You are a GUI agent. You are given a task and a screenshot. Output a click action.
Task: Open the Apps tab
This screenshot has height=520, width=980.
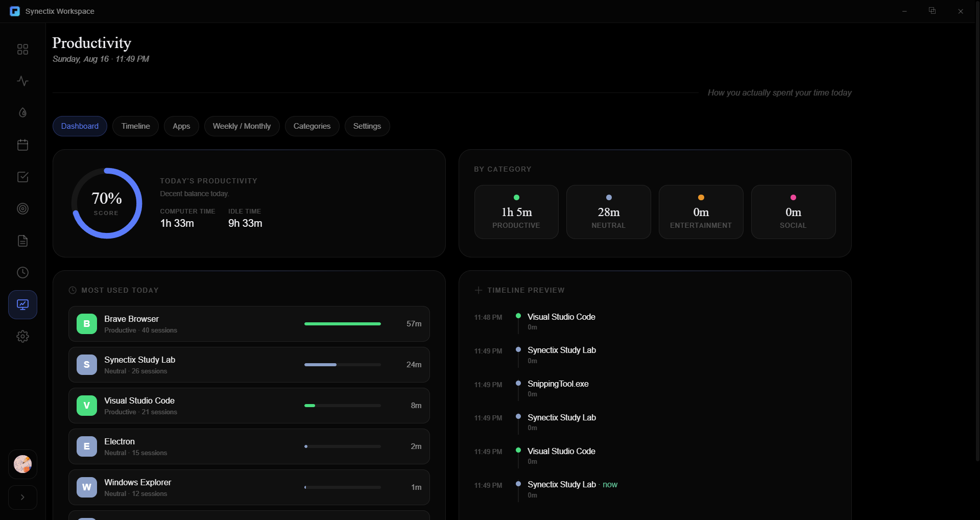pyautogui.click(x=181, y=126)
